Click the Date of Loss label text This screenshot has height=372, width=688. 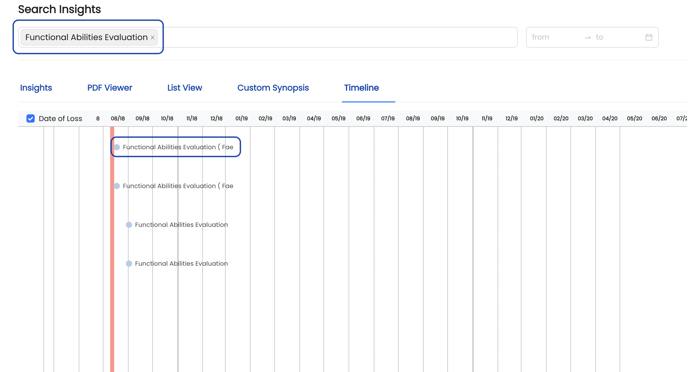point(60,118)
